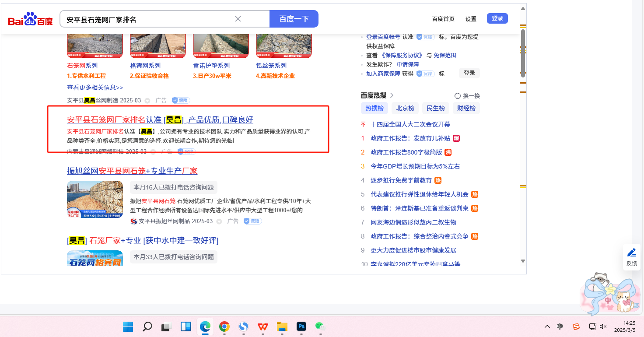Click the source name 安平县振旭丝网制品
Screen dimensions: 644x337
point(164,221)
